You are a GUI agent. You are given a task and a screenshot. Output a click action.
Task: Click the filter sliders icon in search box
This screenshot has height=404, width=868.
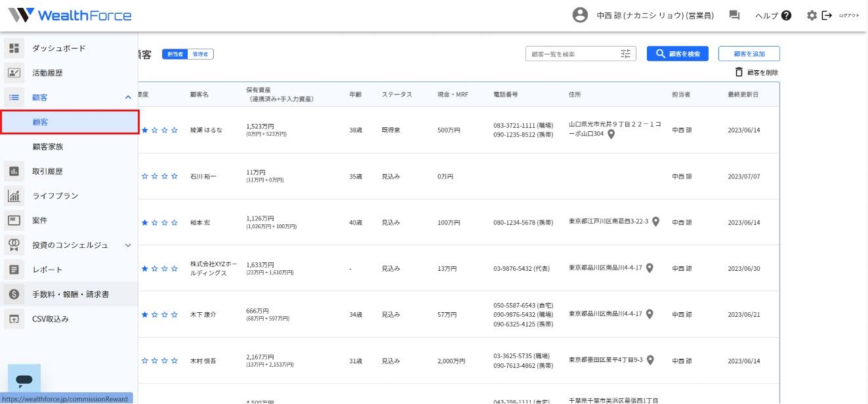[x=626, y=54]
